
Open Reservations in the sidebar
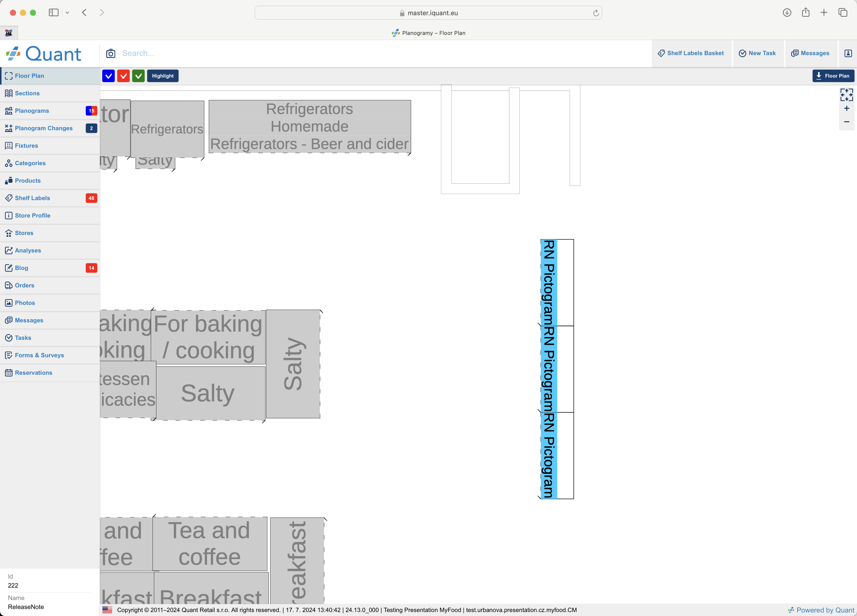click(50, 373)
